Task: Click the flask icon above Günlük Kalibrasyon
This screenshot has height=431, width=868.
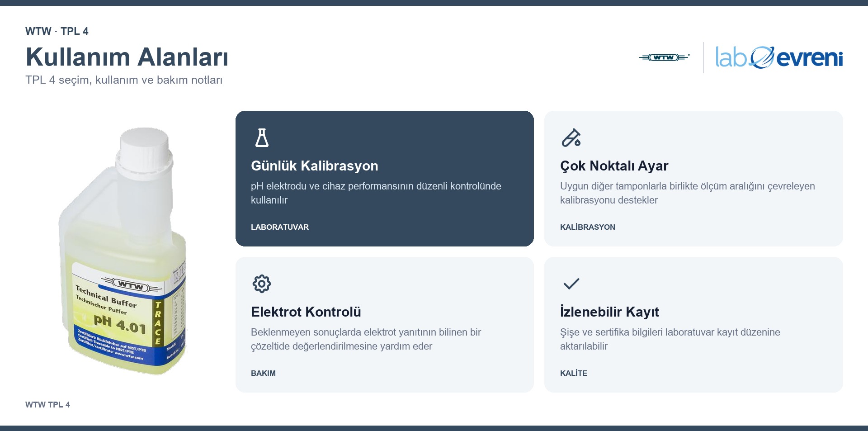Action: [262, 138]
